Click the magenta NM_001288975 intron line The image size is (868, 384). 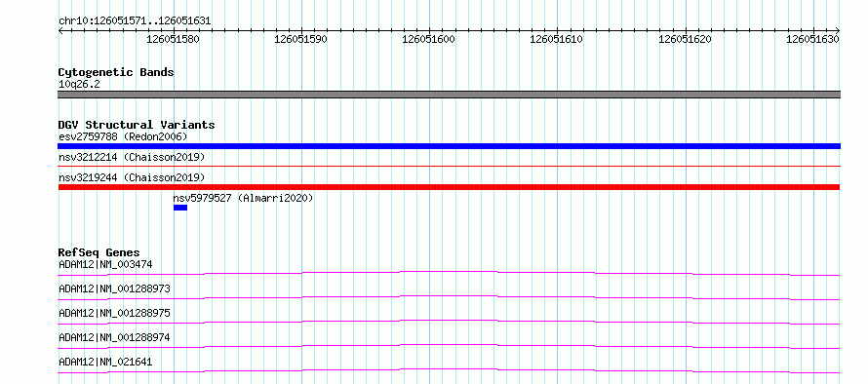[449, 321]
